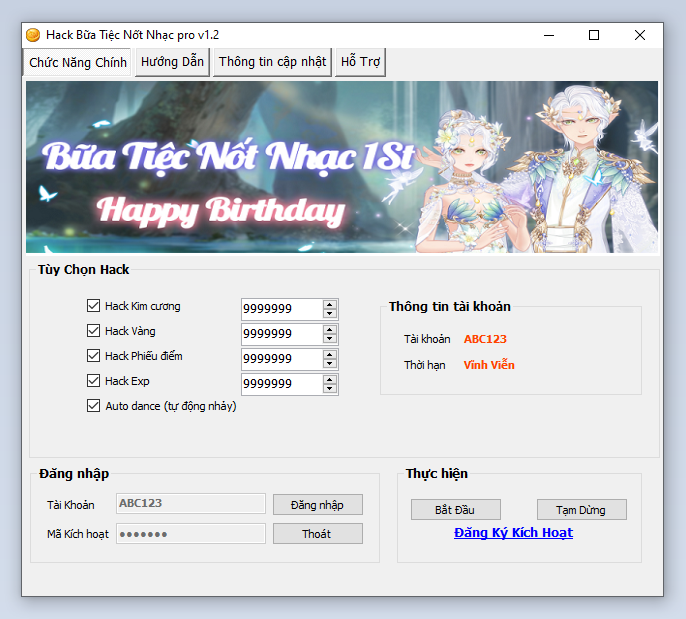Uncheck the Hack Kim cương checkbox
Viewport: 686px width, 619px height.
(x=94, y=306)
